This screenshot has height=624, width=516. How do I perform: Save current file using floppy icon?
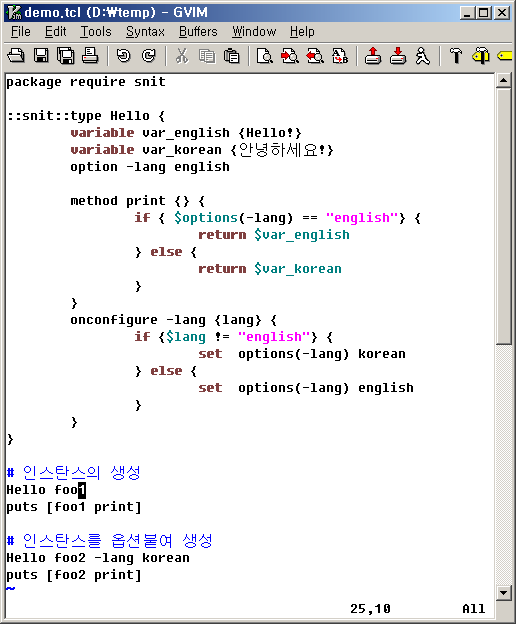pos(41,56)
